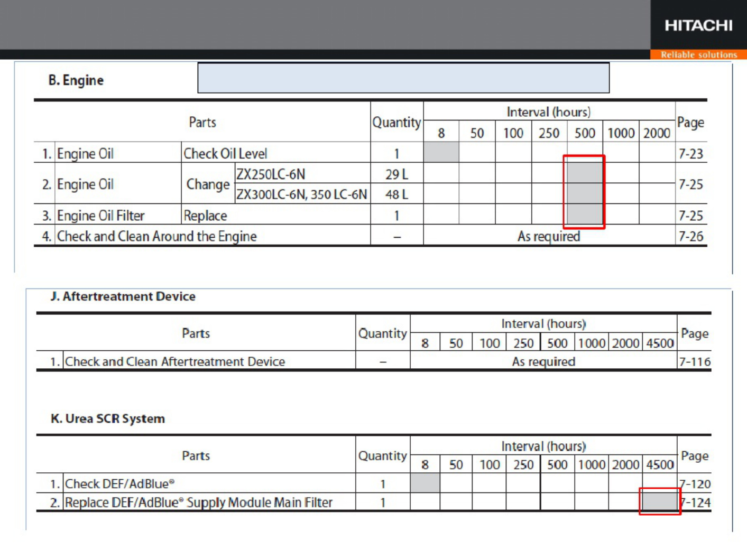Click the "4500" column header in Aftertreatment table
The image size is (747, 560).
(x=660, y=343)
